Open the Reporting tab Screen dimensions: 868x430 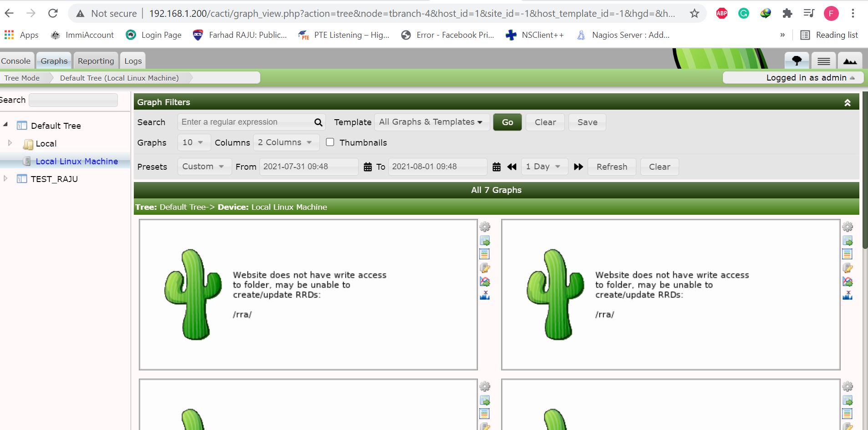click(96, 61)
